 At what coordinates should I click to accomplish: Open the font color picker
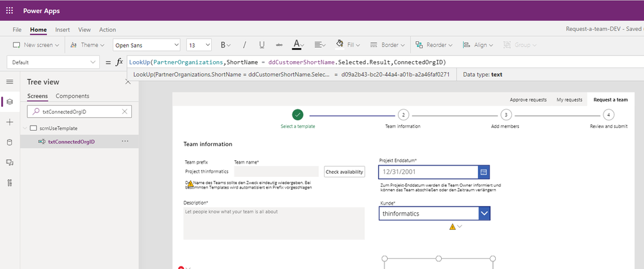pyautogui.click(x=298, y=45)
